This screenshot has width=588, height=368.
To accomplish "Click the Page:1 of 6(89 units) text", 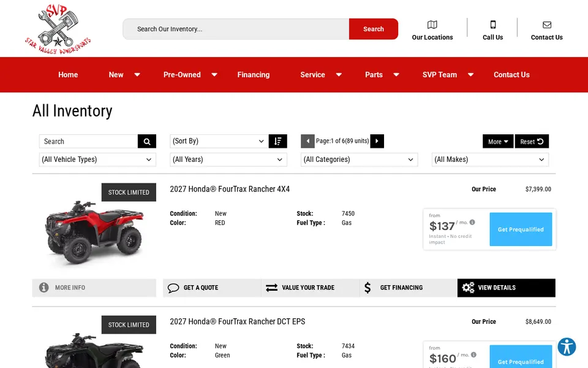I will pyautogui.click(x=342, y=141).
